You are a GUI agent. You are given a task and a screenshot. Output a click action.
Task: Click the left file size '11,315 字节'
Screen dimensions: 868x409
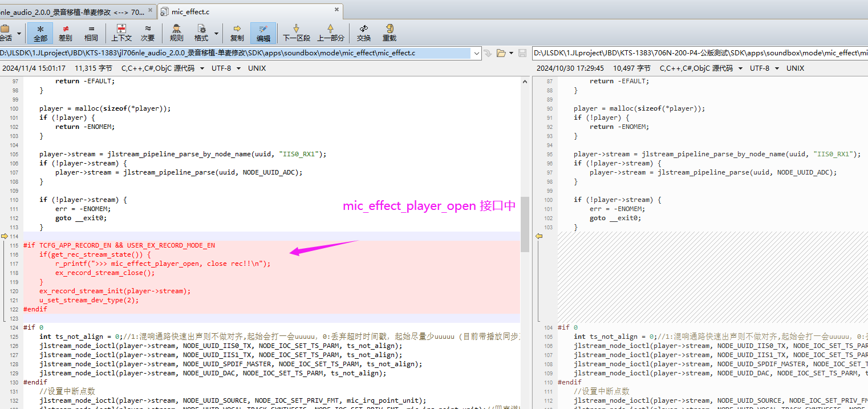click(x=94, y=68)
